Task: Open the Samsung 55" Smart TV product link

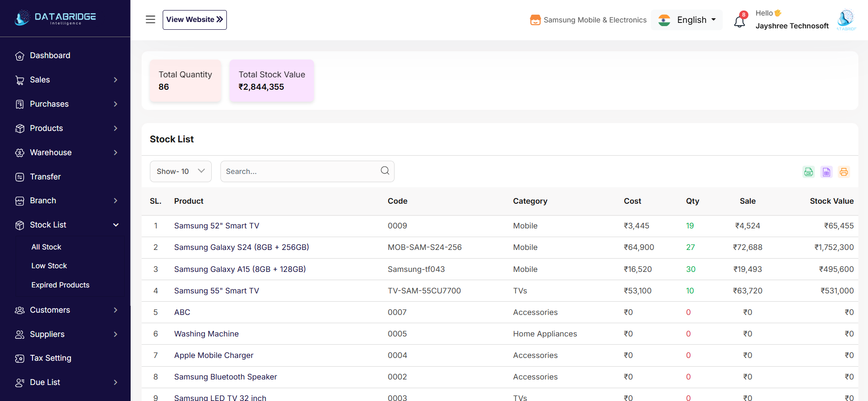Action: tap(217, 291)
